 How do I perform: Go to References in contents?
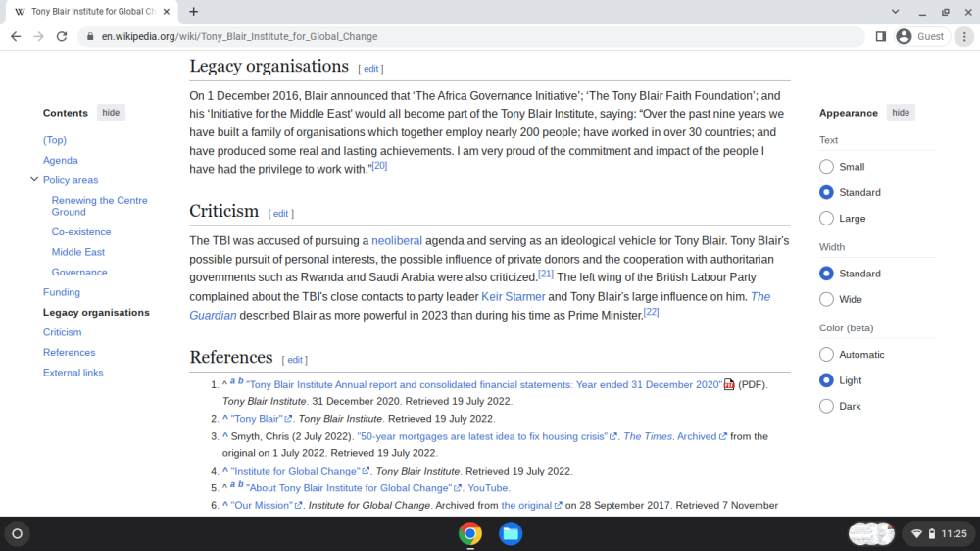(69, 352)
